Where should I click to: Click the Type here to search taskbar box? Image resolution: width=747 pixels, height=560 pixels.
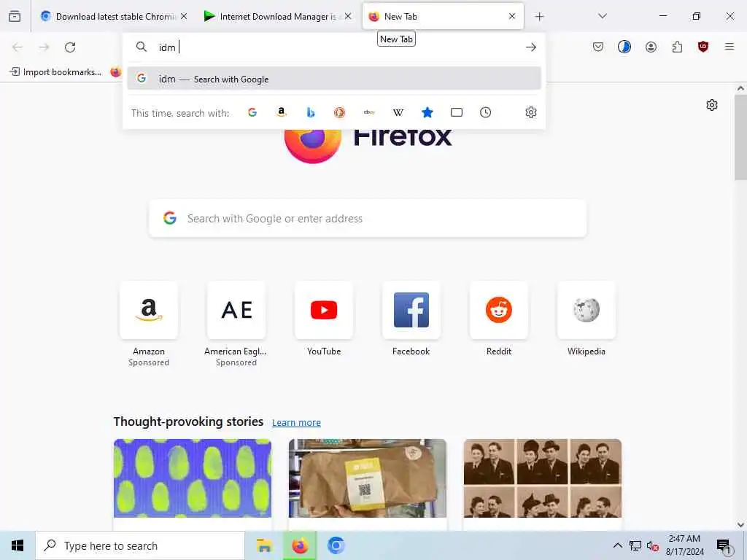click(x=140, y=545)
